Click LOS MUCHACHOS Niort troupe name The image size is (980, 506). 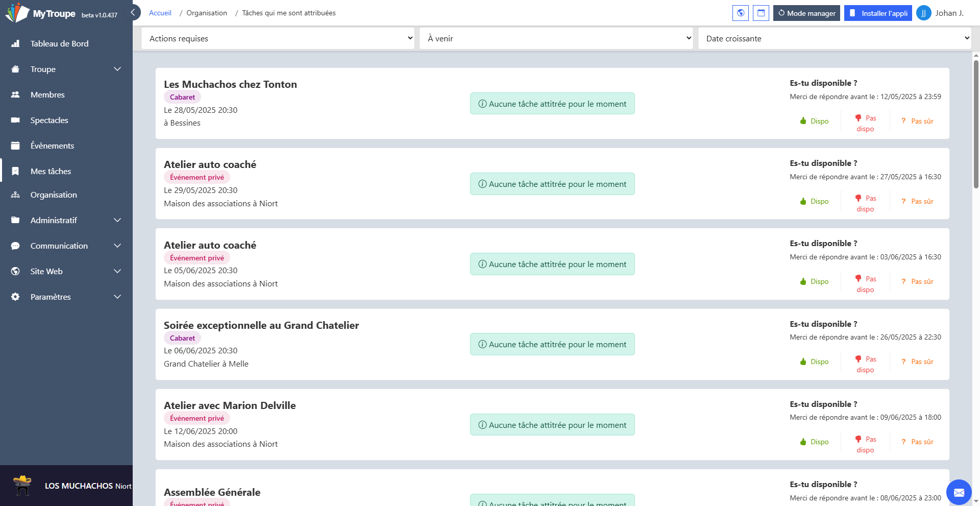click(x=88, y=486)
